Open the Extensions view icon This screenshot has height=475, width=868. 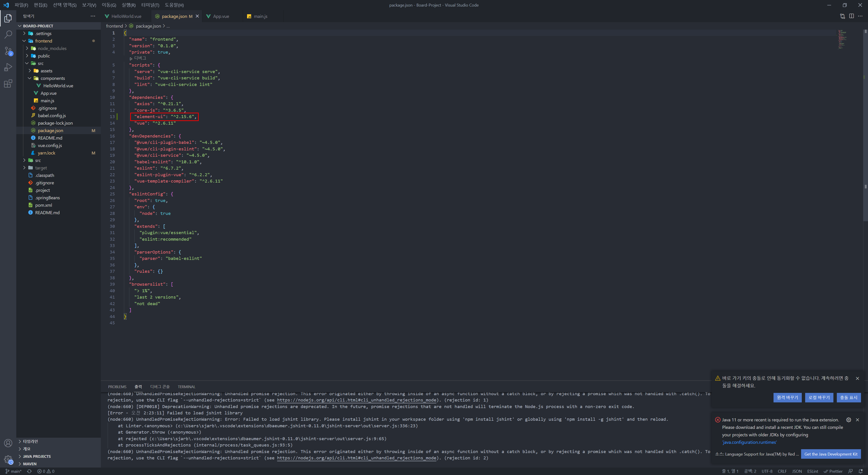coord(8,84)
